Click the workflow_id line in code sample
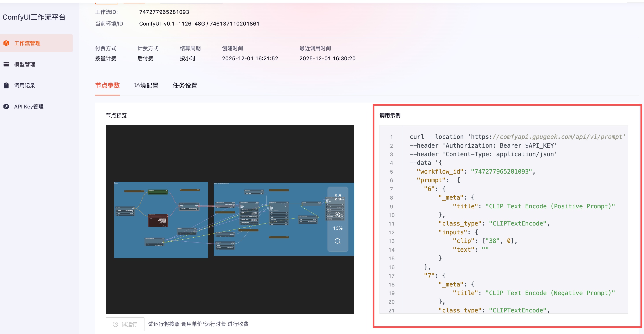The width and height of the screenshot is (644, 334). [475, 172]
